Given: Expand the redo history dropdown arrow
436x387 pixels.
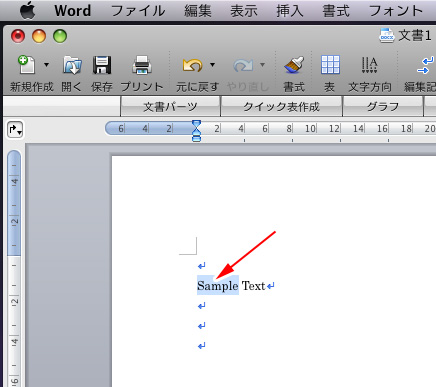Looking at the screenshot, I should (x=263, y=64).
